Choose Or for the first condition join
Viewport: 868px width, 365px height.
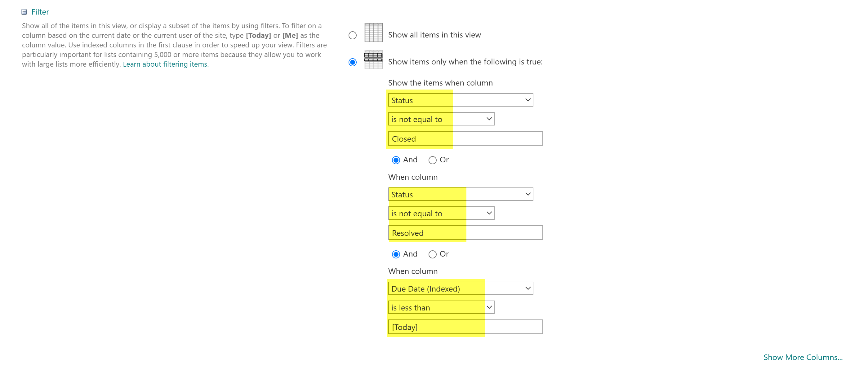432,160
